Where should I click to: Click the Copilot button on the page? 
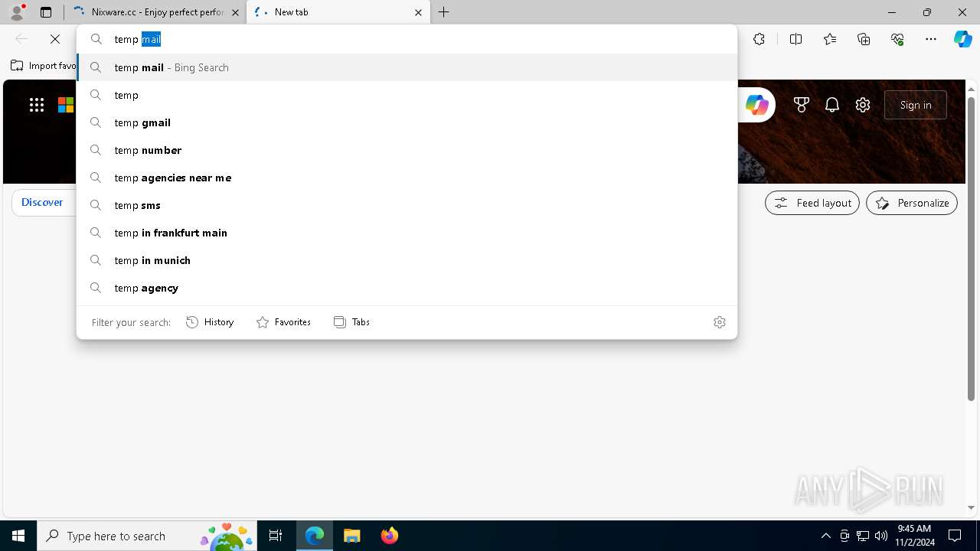756,105
